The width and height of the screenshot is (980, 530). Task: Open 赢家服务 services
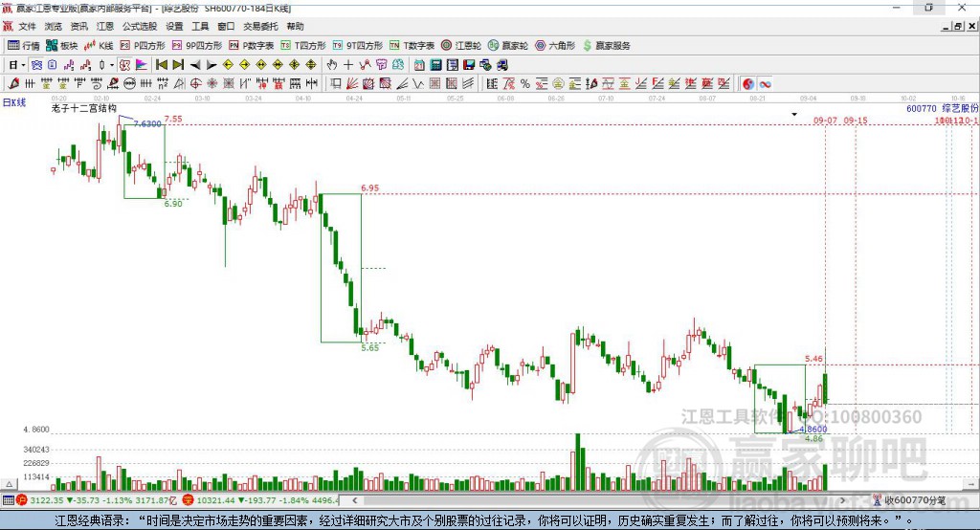click(x=606, y=46)
